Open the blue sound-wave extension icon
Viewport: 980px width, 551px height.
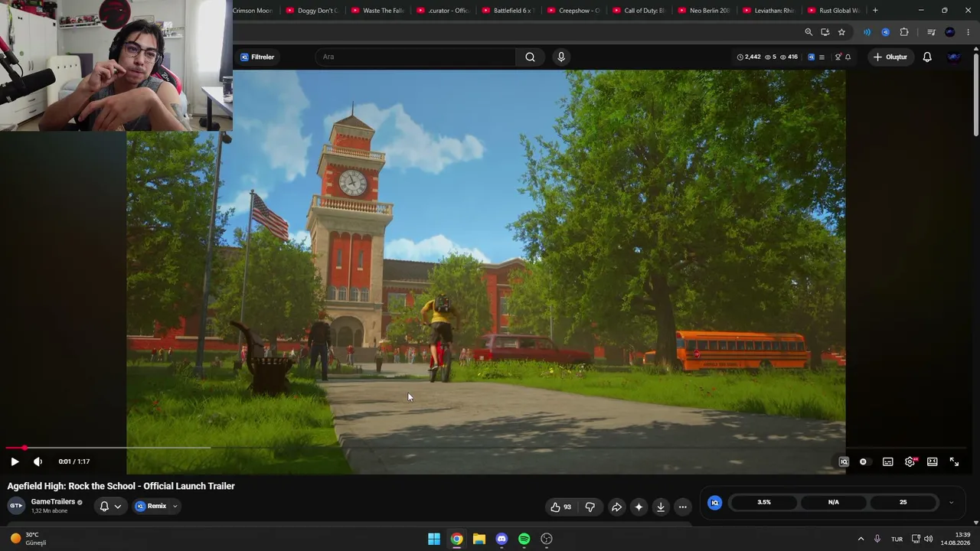[x=867, y=32]
